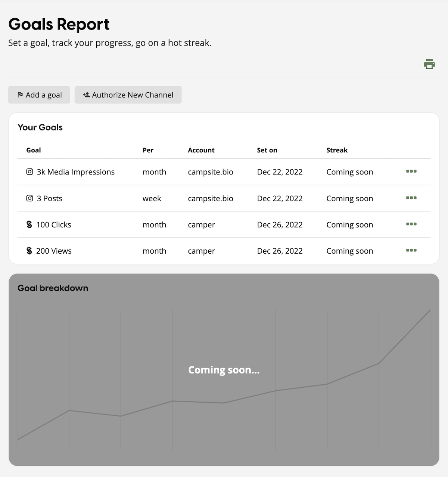Click the Add a goal button

pyautogui.click(x=39, y=95)
